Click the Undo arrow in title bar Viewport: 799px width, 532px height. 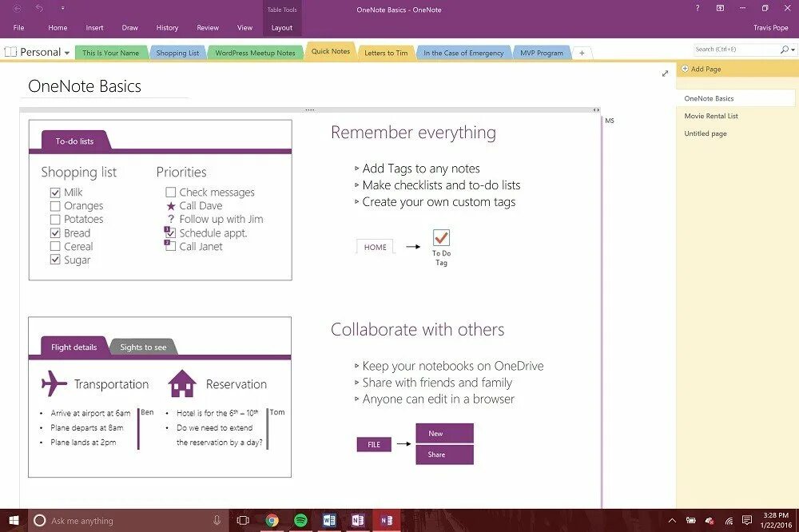pyautogui.click(x=40, y=9)
